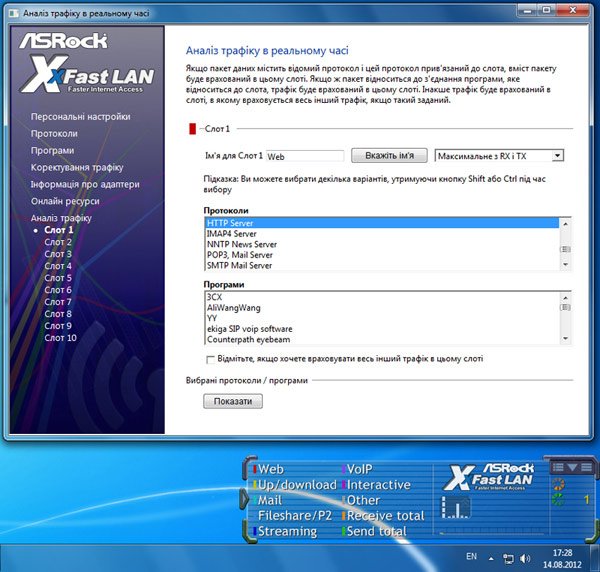Click the clock showing 17:28
This screenshot has height=572, width=600.
562,552
